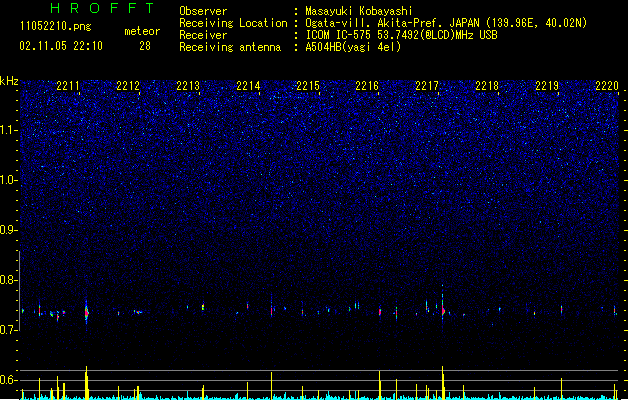Click the Receiving Location label

coord(233,23)
